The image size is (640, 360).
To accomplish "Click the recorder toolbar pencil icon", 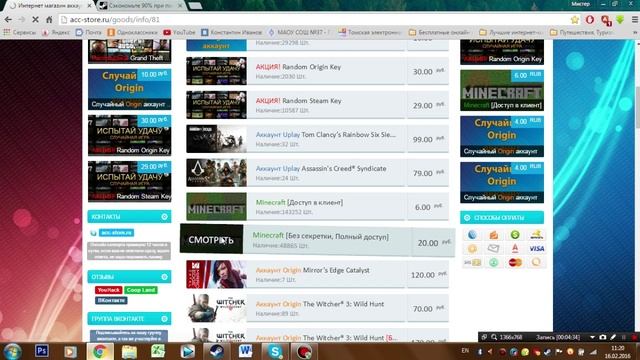I will coord(613,337).
